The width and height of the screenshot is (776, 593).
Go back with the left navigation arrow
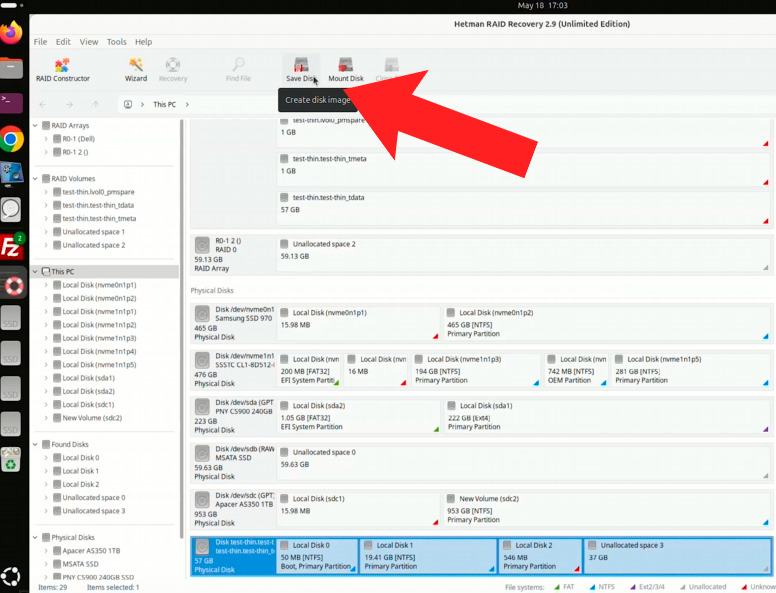point(43,104)
